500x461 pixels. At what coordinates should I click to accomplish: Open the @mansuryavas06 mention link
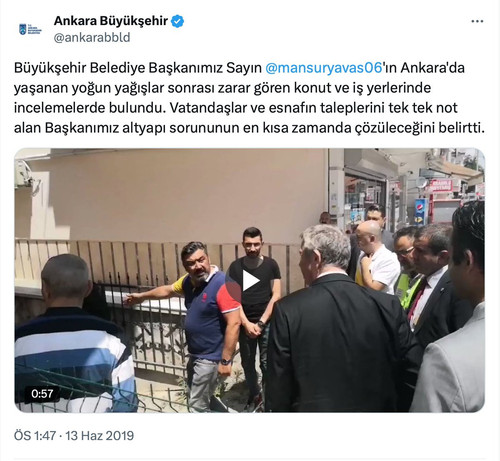[x=323, y=68]
